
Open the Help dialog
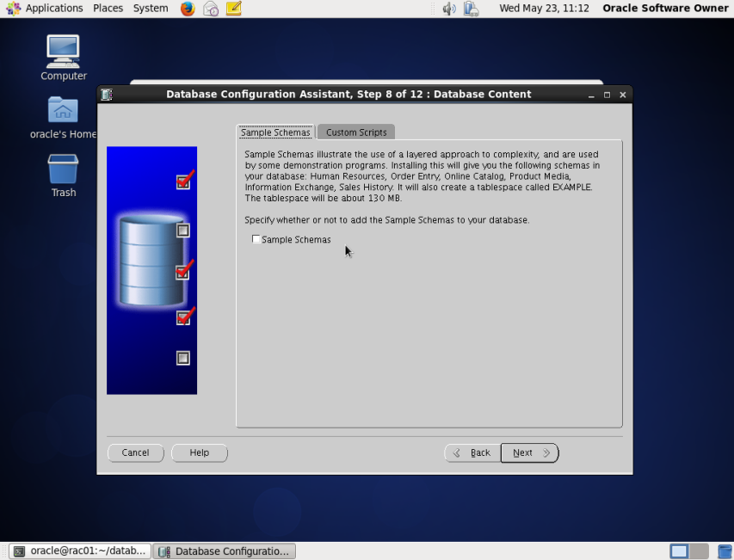pyautogui.click(x=199, y=452)
